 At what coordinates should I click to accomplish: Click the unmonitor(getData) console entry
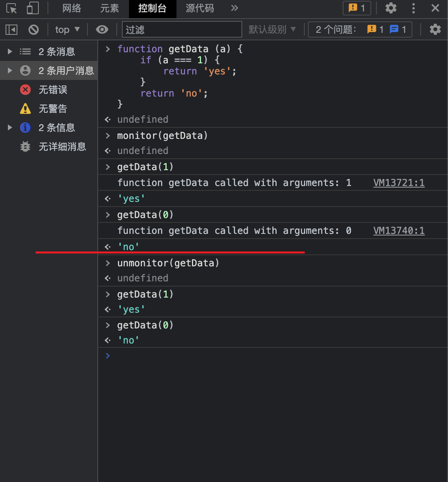168,263
